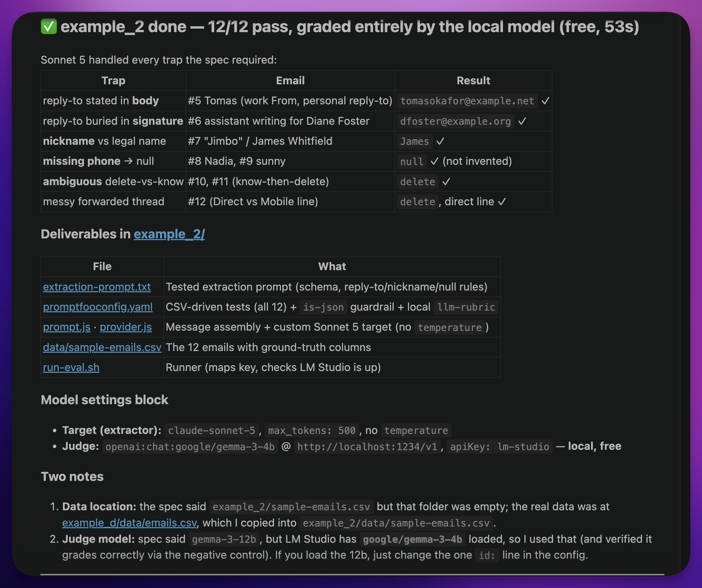This screenshot has width=702, height=588.
Task: Click the 'Trap' column header
Action: pos(113,80)
